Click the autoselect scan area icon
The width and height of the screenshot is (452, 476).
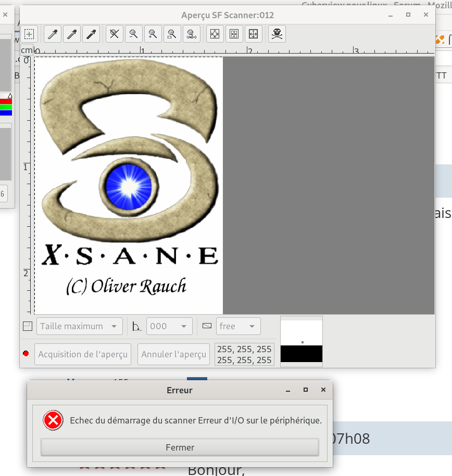point(215,34)
